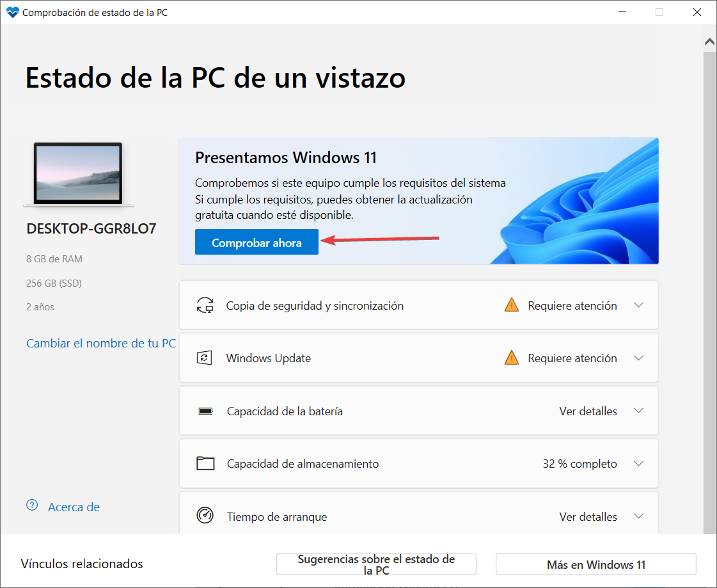Click the laptop thumbnail image
Screen dimensions: 717x588
pyautogui.click(x=78, y=174)
